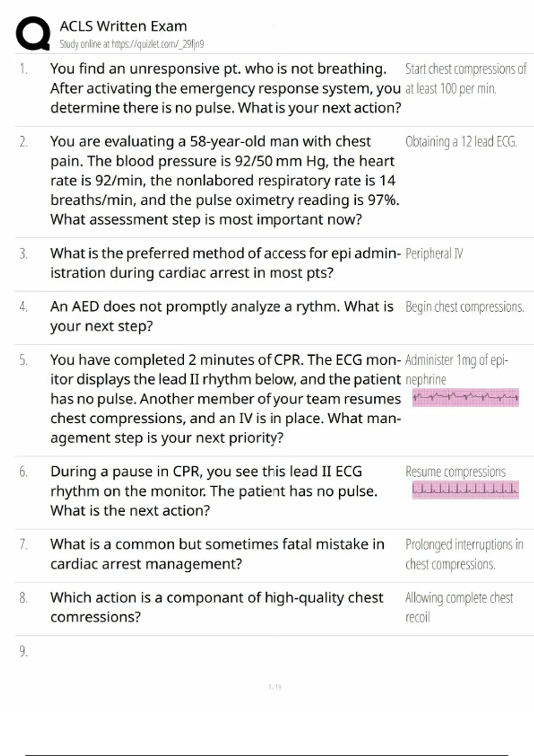Click the 1/19 page number indicator
The width and height of the screenshot is (534, 756).
click(x=275, y=687)
